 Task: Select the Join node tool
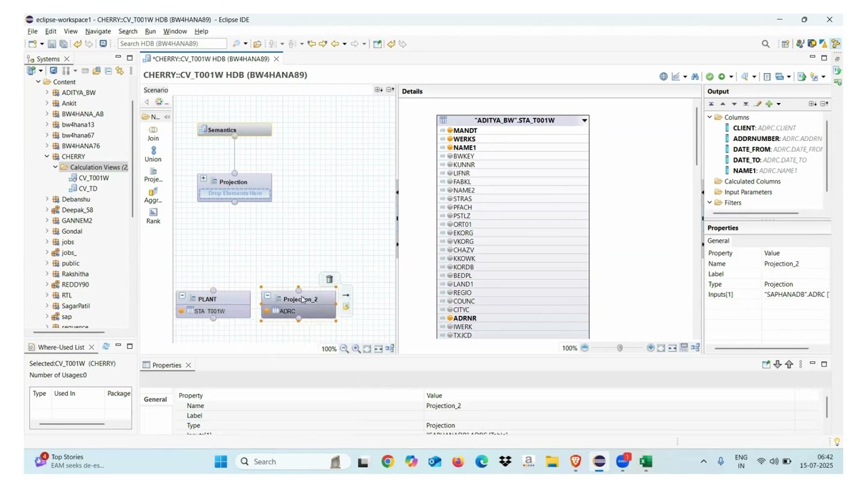tap(153, 134)
